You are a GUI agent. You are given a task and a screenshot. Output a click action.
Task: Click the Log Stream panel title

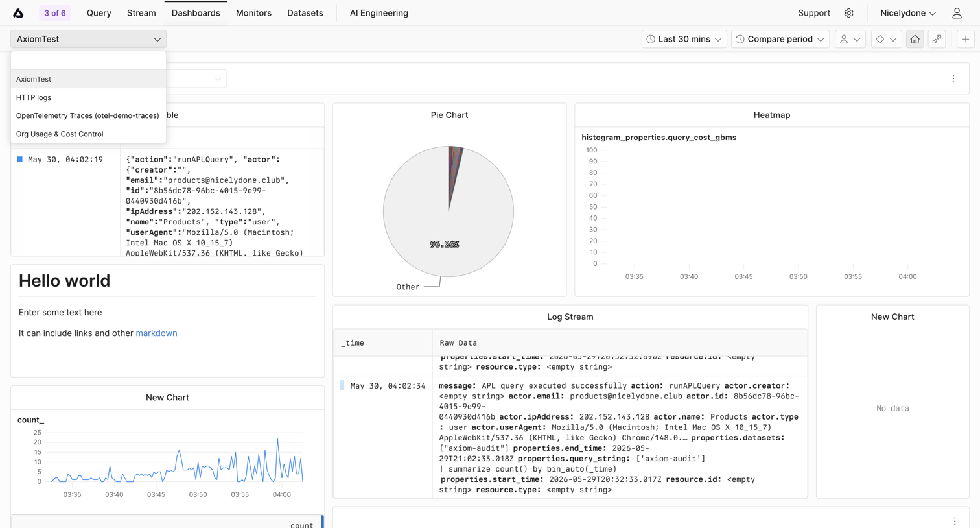[x=570, y=317]
